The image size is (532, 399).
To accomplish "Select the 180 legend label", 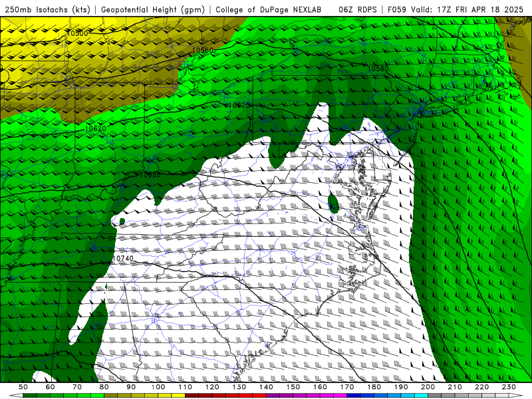I will pos(374,387).
